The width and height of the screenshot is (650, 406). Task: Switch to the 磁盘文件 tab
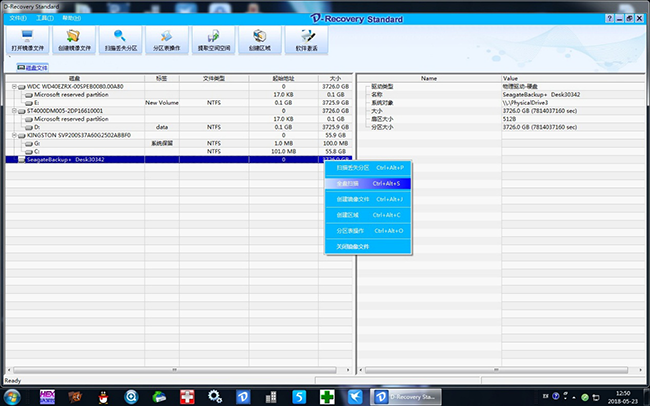pyautogui.click(x=33, y=68)
